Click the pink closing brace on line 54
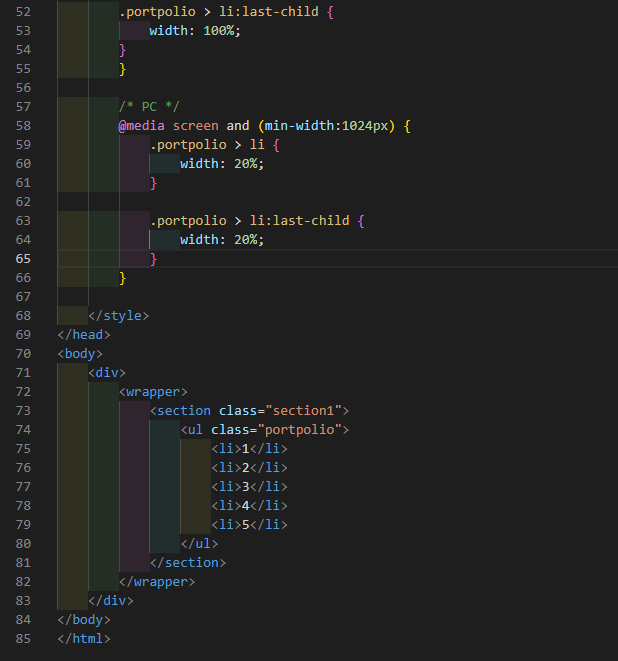 [123, 50]
